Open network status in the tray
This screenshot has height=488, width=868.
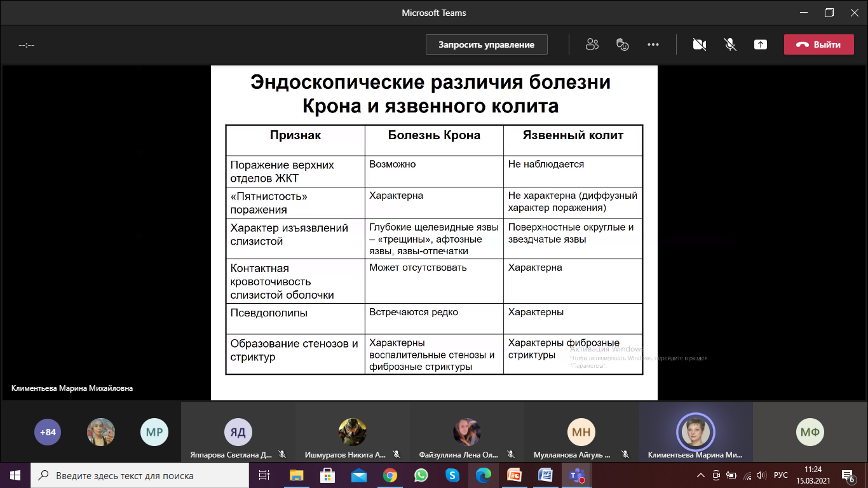point(747,475)
